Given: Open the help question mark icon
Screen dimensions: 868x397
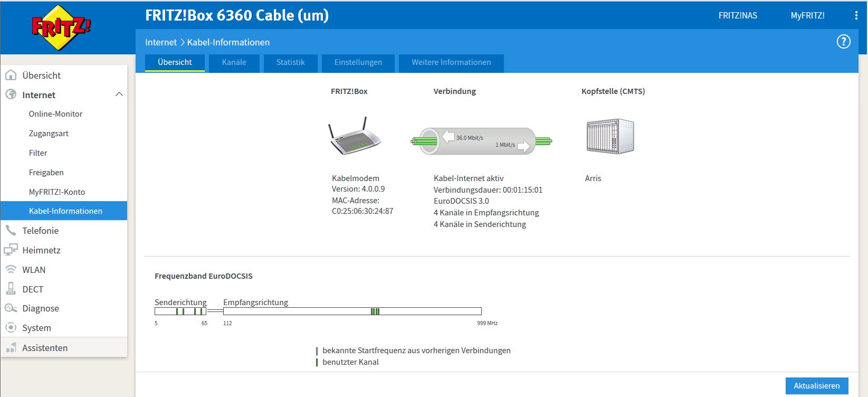Looking at the screenshot, I should (x=844, y=42).
